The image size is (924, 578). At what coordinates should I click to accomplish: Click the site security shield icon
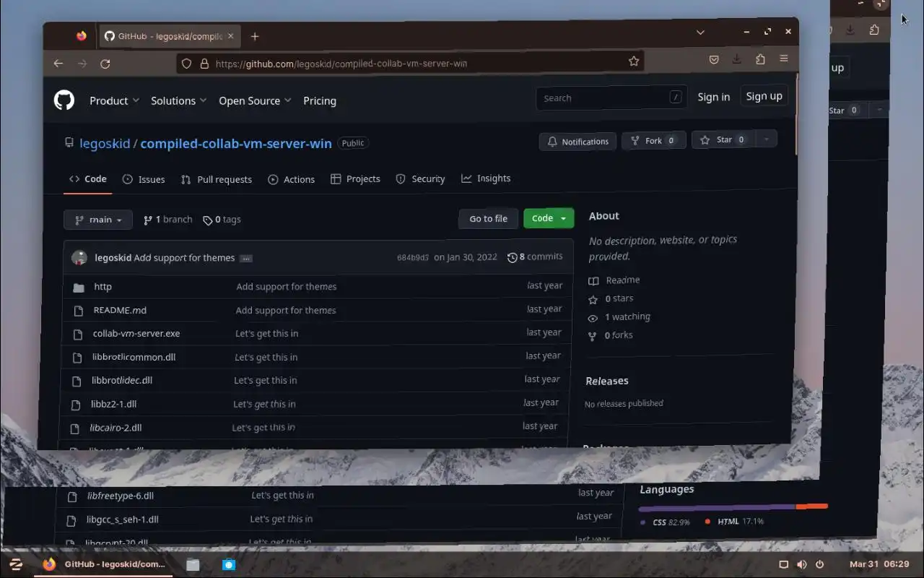click(x=186, y=64)
